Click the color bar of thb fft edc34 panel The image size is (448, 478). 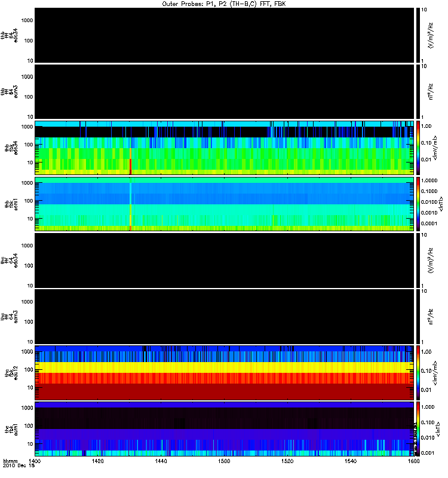pos(418,35)
